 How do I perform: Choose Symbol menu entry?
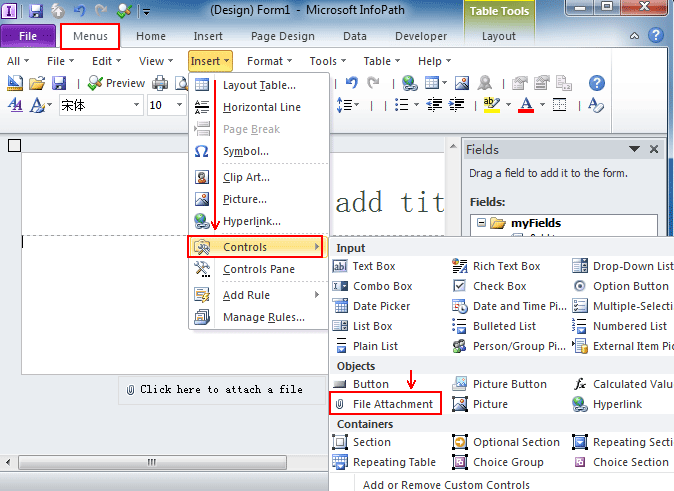coord(259,151)
